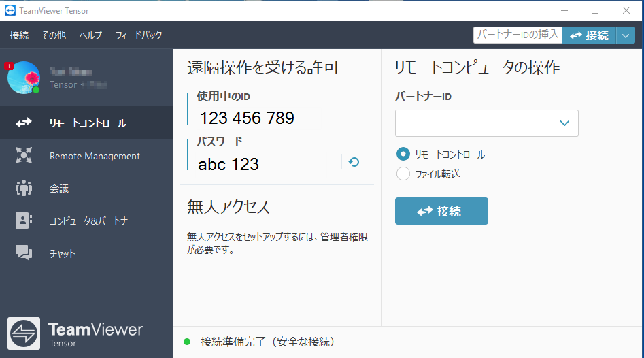
Task: Click the 無人アクセス heading
Action: point(228,207)
